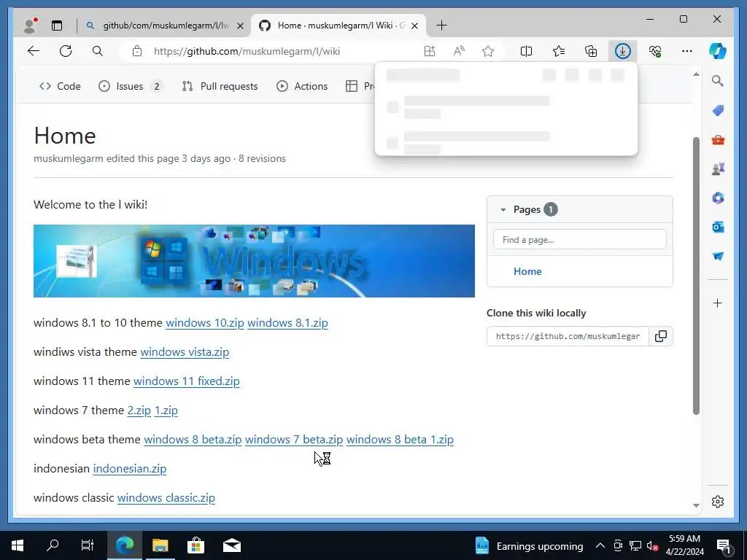View the 8 revisions history
Image resolution: width=747 pixels, height=560 pixels.
pyautogui.click(x=262, y=158)
